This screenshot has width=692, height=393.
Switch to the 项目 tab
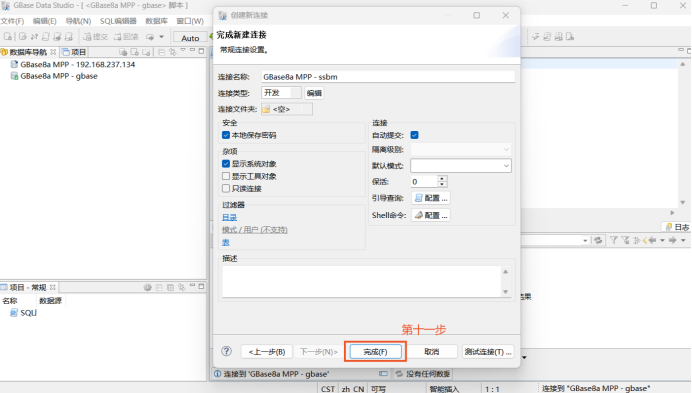(74, 52)
